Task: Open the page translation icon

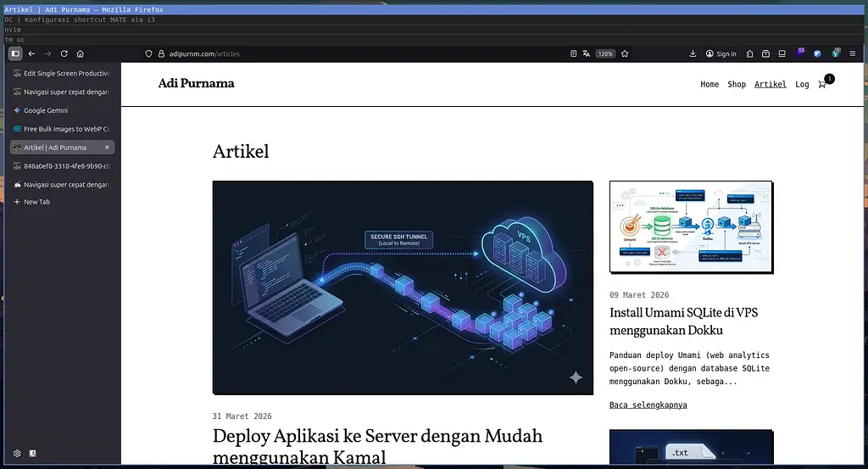Action: tap(586, 53)
